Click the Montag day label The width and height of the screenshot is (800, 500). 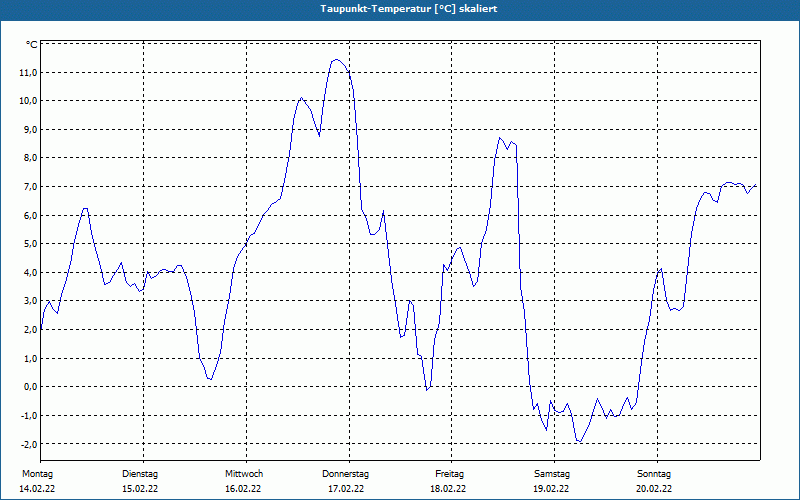37,474
